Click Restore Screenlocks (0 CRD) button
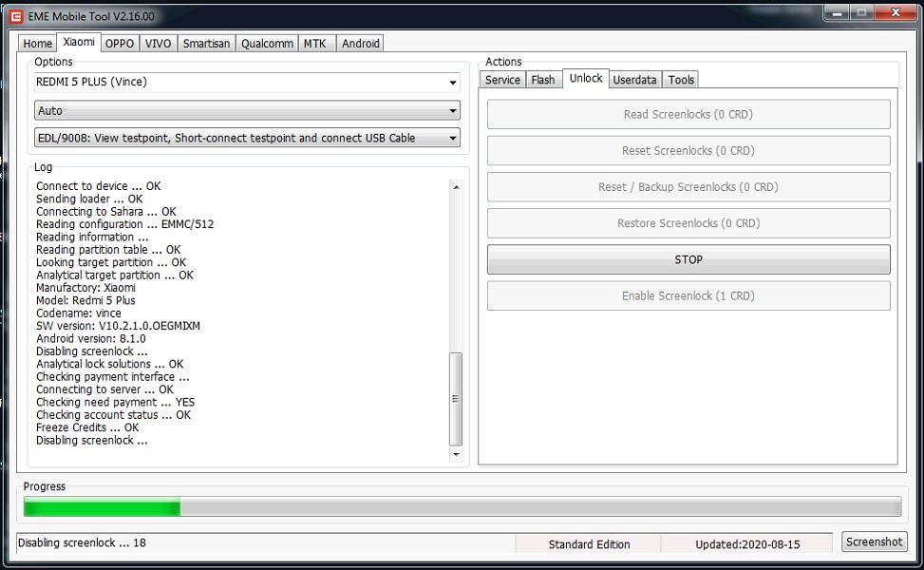Viewport: 924px width, 570px height. (688, 223)
